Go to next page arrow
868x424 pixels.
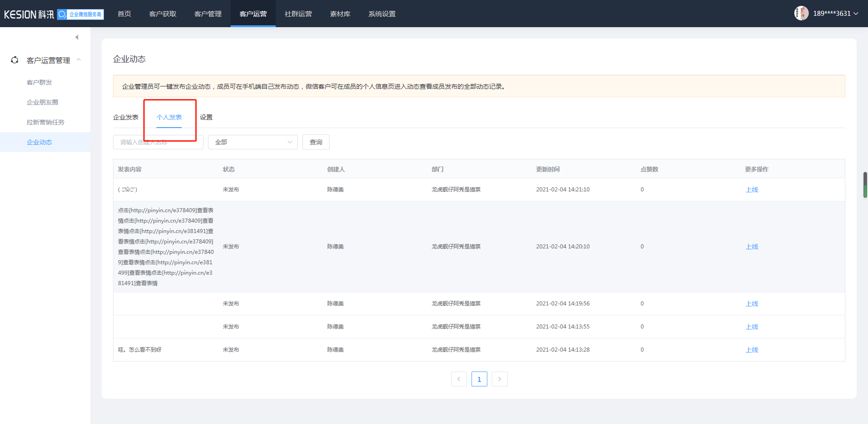(x=500, y=379)
